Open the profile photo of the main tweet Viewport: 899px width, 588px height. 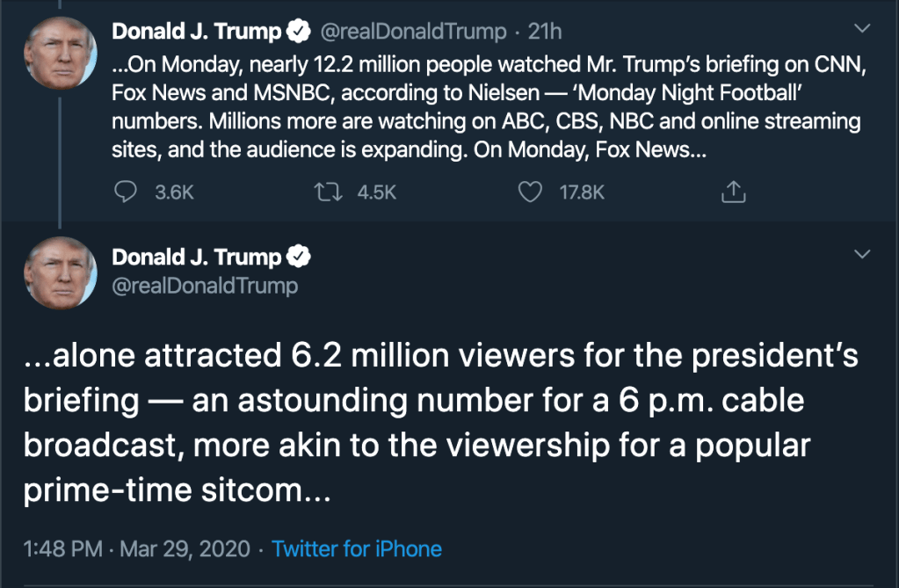click(60, 272)
